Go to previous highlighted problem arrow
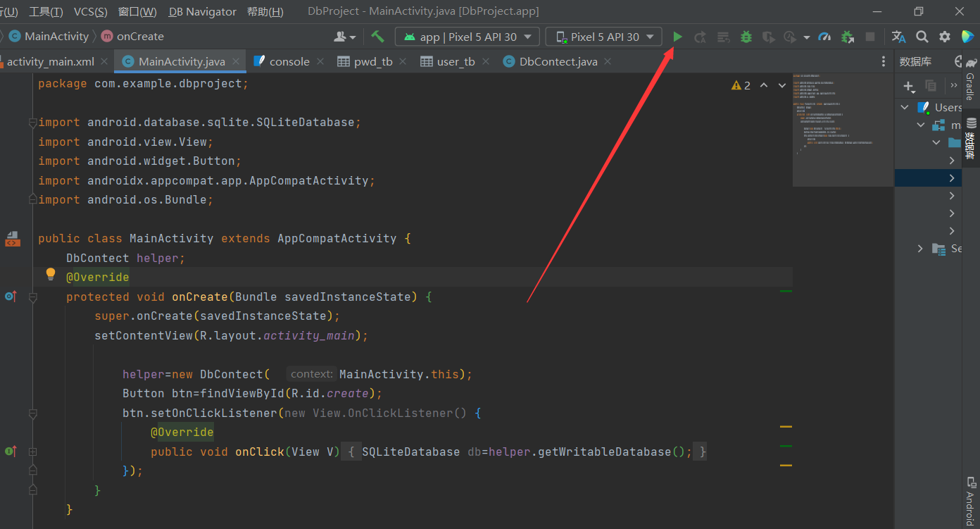Screen dimensions: 980x529 pyautogui.click(x=763, y=85)
